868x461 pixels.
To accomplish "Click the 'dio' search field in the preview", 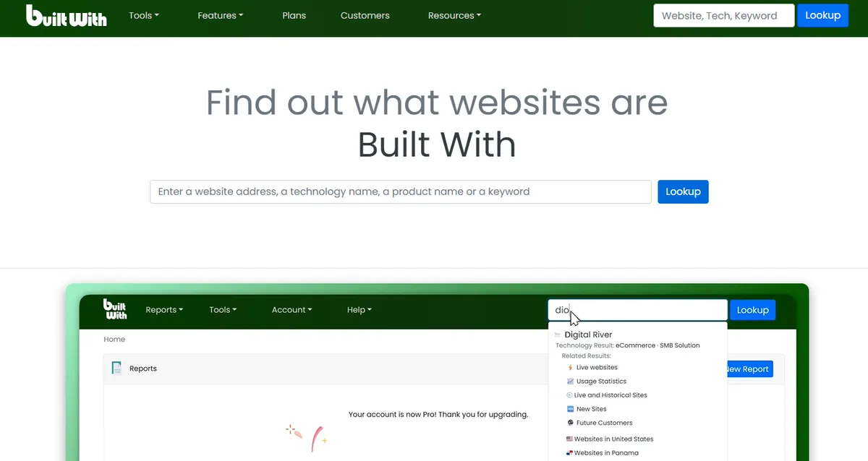I will click(637, 310).
